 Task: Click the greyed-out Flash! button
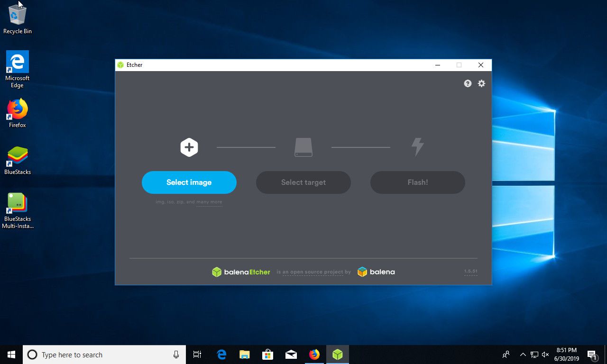tap(418, 182)
